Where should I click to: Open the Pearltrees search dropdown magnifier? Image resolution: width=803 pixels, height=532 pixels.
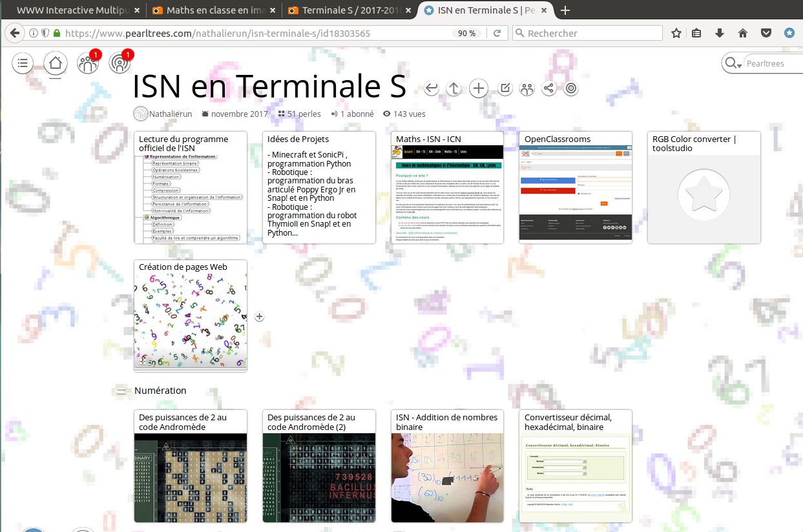[733, 63]
